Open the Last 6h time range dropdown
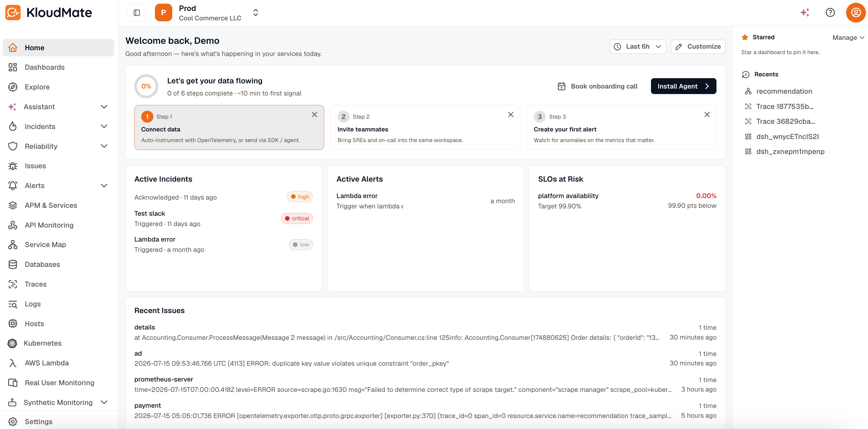 (x=638, y=47)
